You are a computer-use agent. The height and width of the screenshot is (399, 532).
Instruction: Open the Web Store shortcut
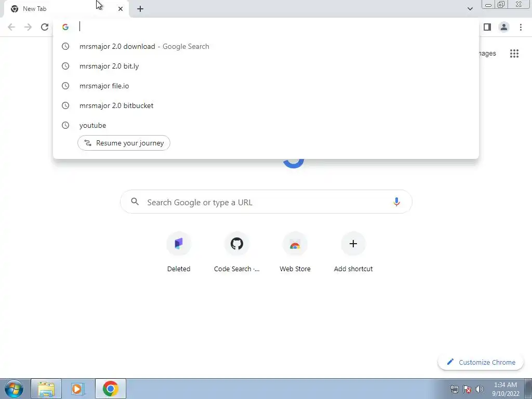click(295, 252)
